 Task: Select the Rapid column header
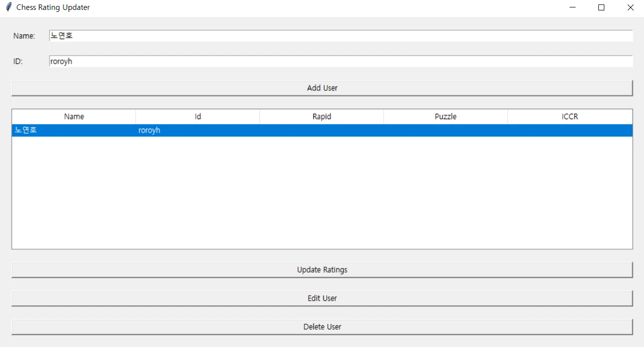pos(322,117)
